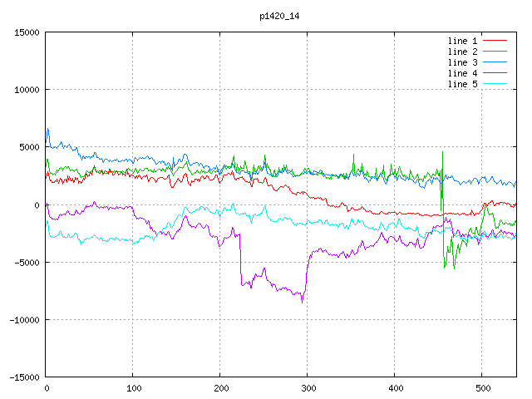Click the 5000 y-axis tick label
The height and width of the screenshot is (399, 532).
[29, 147]
